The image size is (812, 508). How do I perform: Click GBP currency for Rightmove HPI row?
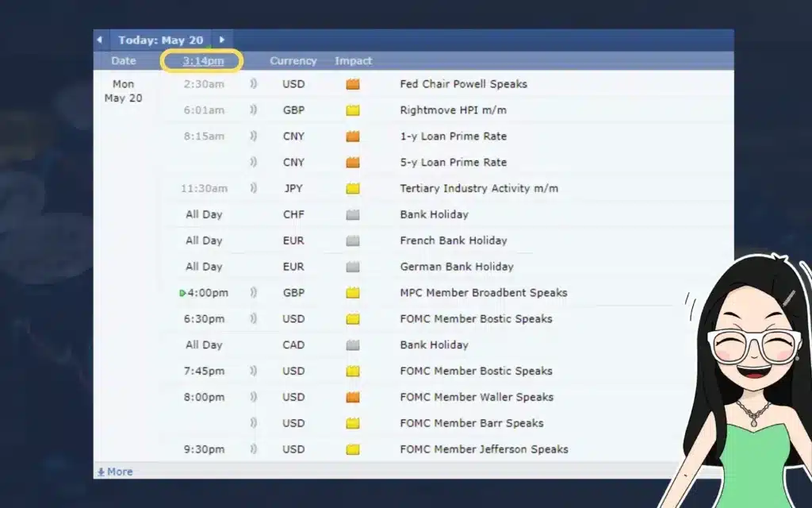click(x=293, y=110)
